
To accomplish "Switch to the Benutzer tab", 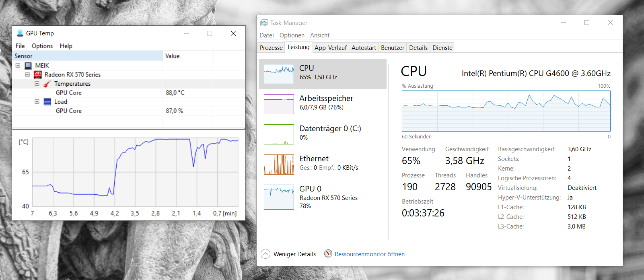I will click(393, 47).
